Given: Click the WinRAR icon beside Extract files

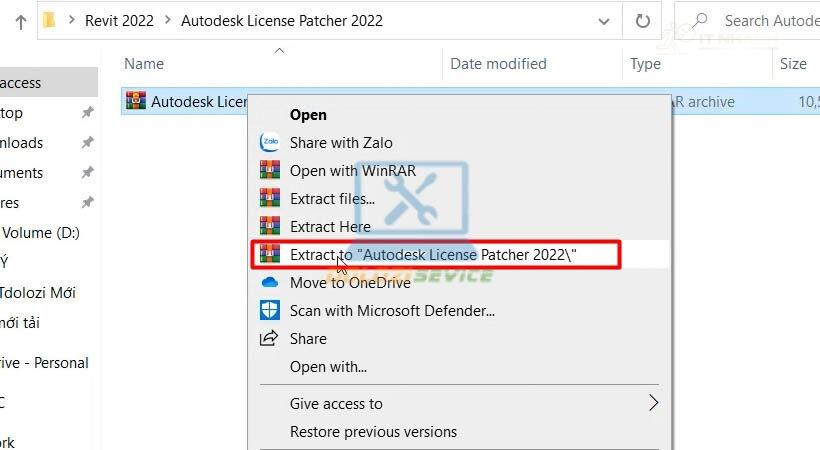Looking at the screenshot, I should (269, 198).
